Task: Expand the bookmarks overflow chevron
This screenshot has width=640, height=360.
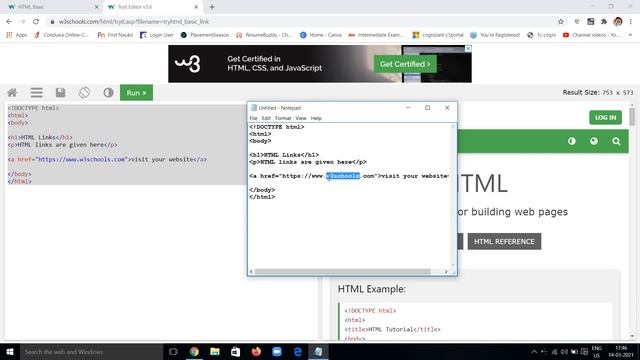Action: (x=630, y=35)
